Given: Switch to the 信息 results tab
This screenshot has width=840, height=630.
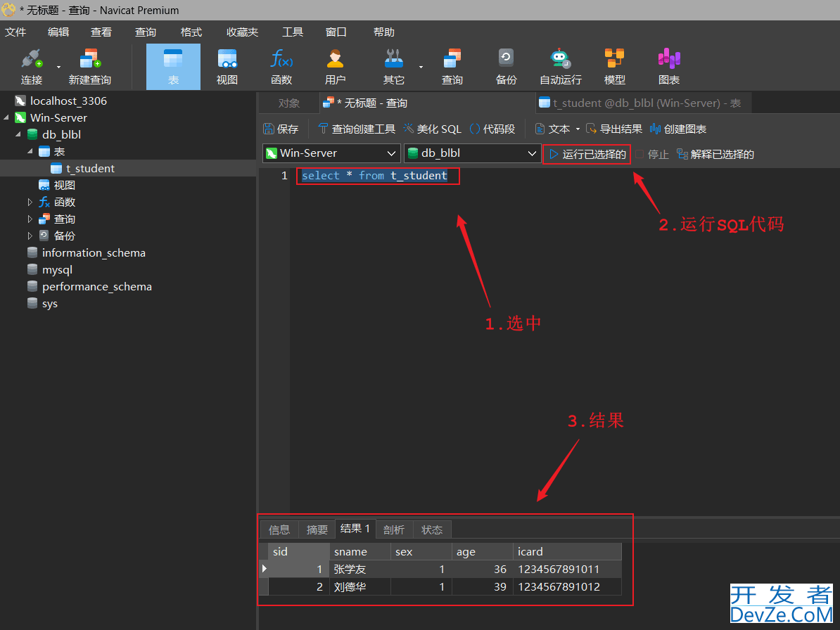Looking at the screenshot, I should pyautogui.click(x=279, y=529).
